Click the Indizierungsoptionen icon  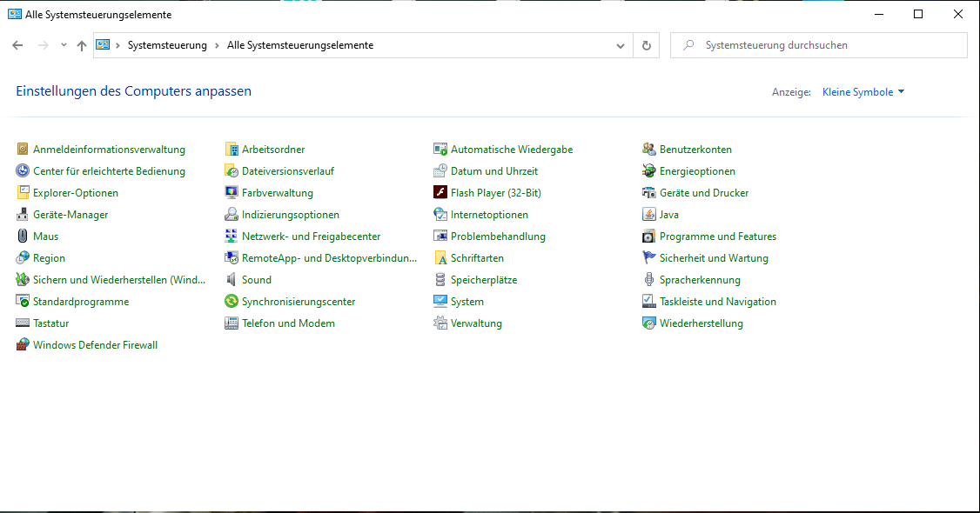point(232,215)
